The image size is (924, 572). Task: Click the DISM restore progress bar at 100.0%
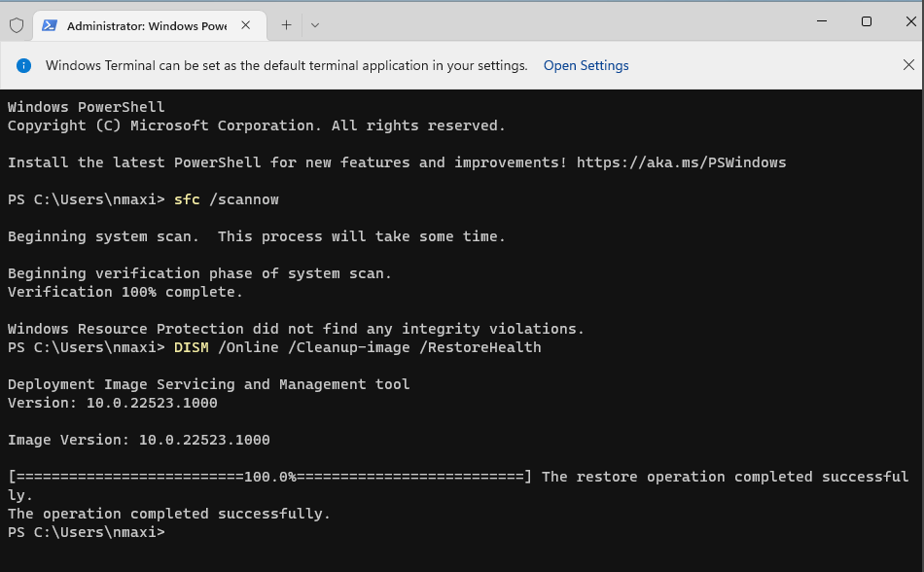269,477
